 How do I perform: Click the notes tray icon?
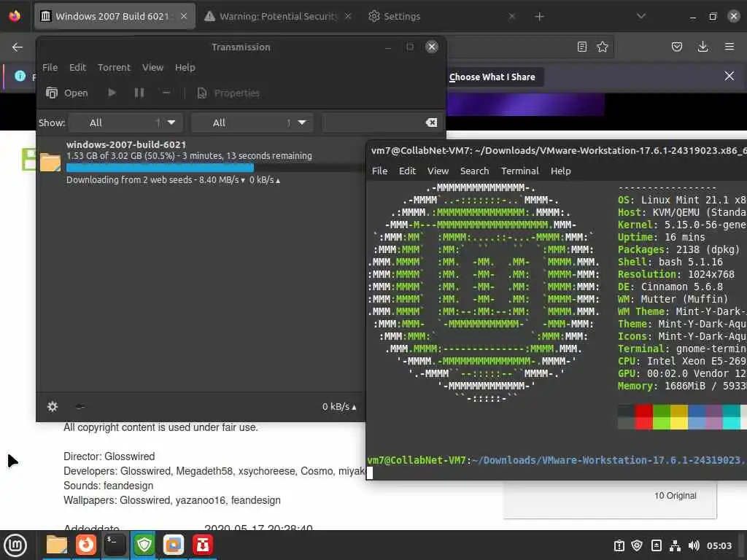tap(656, 545)
